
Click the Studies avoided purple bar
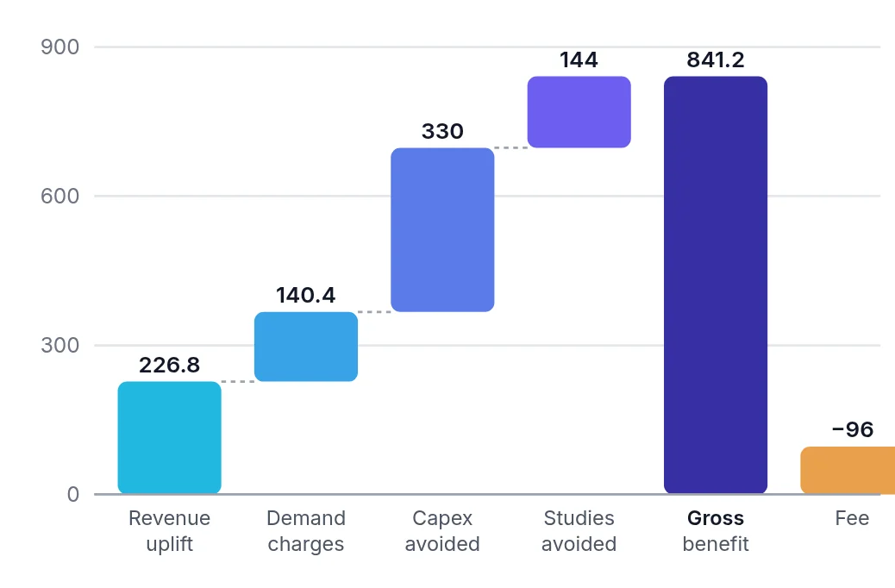[x=579, y=112]
